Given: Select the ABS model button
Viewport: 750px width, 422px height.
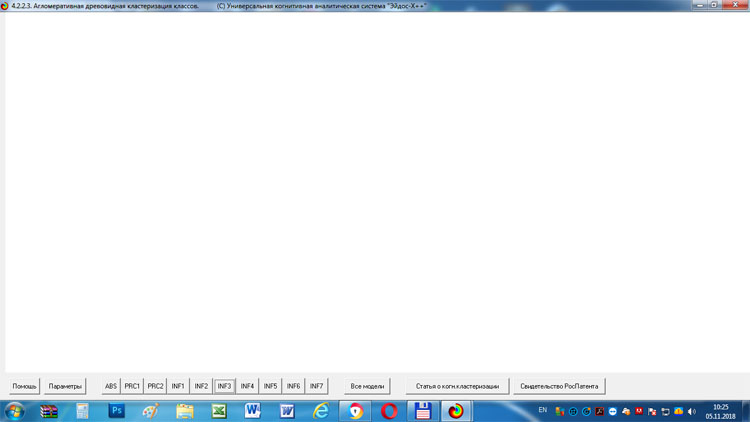Looking at the screenshot, I should point(111,386).
